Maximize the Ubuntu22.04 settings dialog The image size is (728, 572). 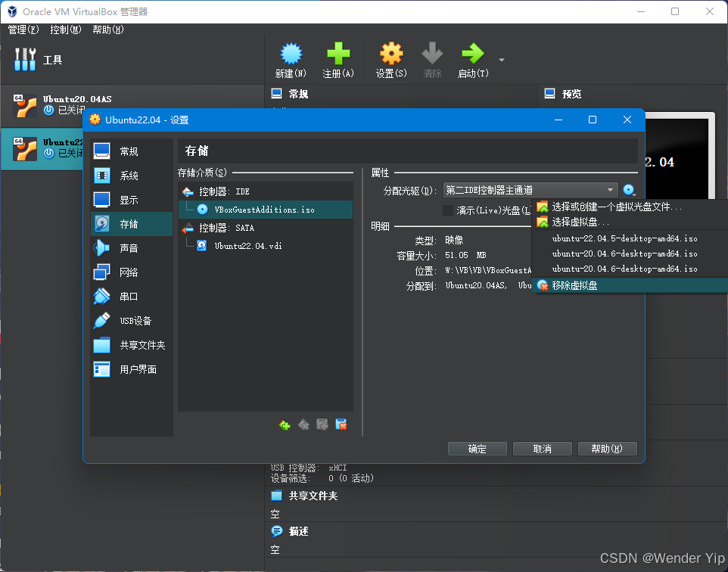pos(593,120)
